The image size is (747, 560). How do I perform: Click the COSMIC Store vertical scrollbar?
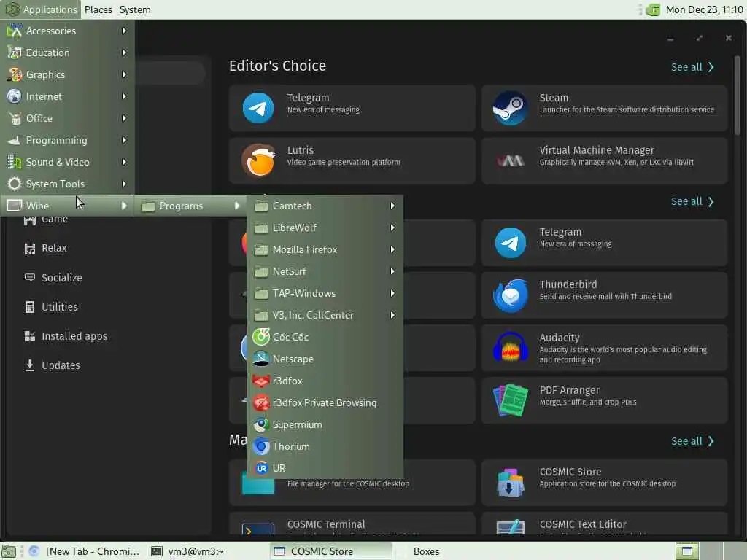[737, 96]
